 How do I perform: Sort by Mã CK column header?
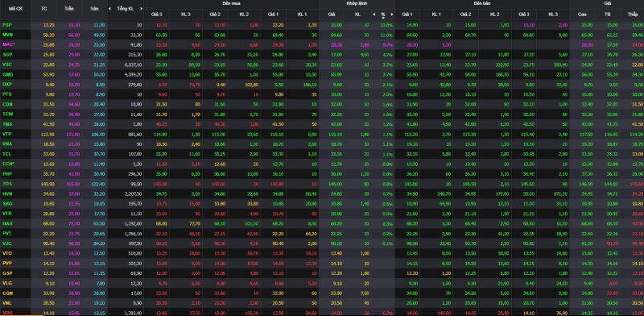pos(14,8)
